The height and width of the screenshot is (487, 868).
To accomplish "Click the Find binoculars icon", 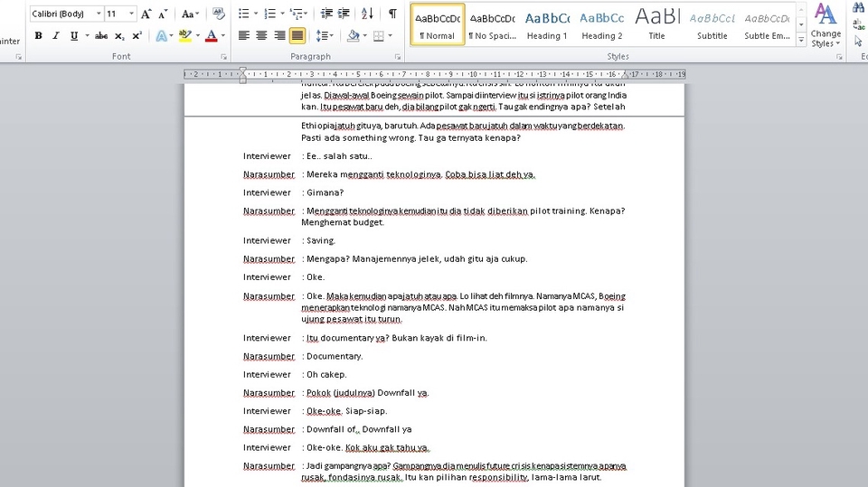I will coord(859,7).
